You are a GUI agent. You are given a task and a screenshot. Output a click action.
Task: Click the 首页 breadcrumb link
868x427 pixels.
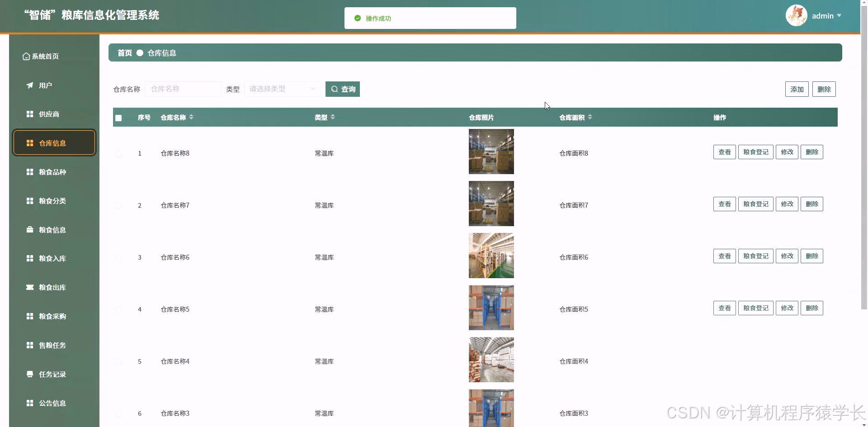pyautogui.click(x=124, y=52)
